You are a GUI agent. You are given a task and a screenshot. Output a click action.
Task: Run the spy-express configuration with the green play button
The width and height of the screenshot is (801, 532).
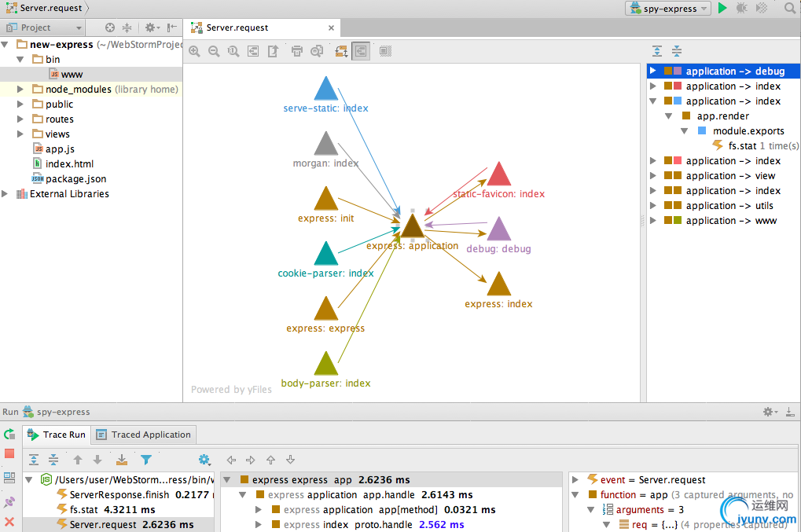point(722,8)
